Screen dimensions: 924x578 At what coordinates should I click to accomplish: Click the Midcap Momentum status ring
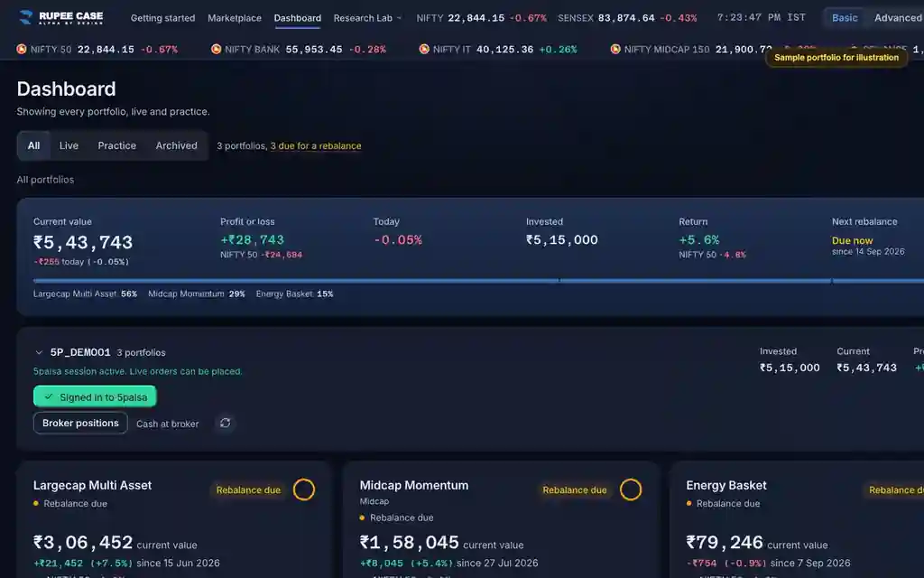631,489
